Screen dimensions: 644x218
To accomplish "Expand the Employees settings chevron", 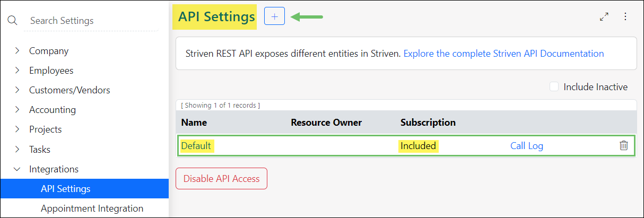I will [18, 71].
